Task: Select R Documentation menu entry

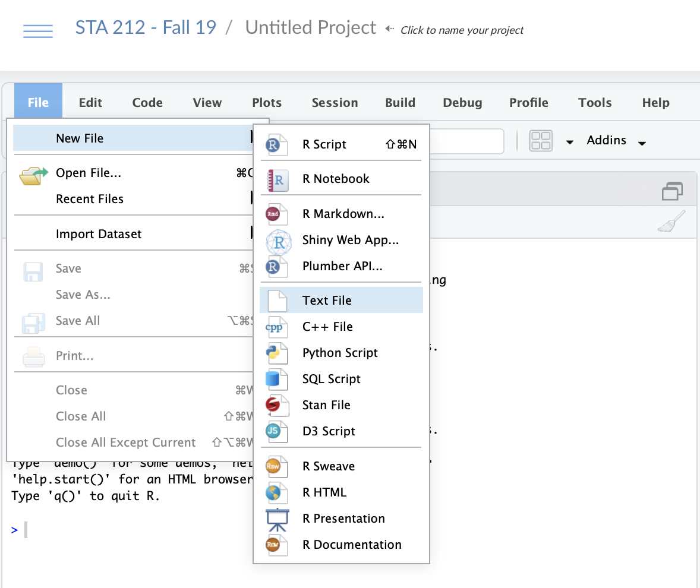Action: 342,545
